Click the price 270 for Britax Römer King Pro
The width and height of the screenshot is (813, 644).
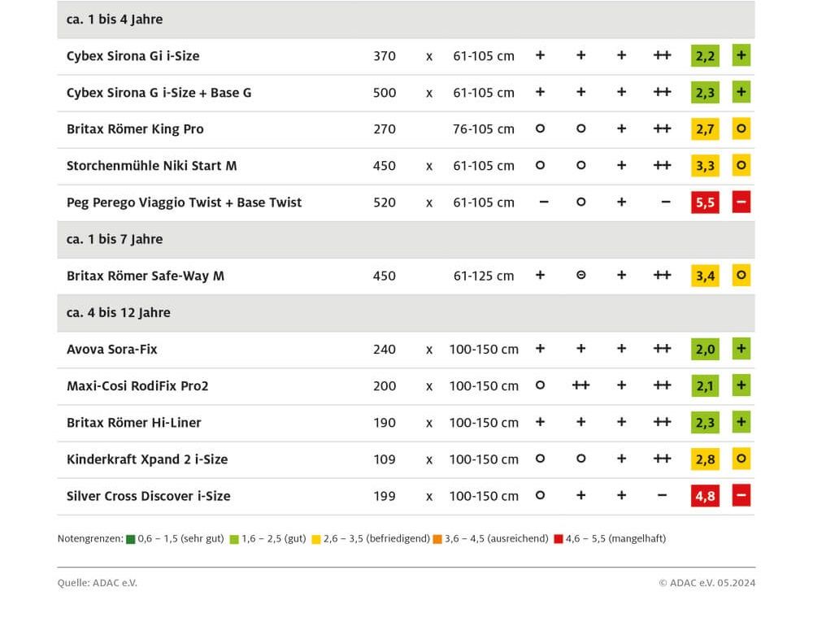pos(385,129)
